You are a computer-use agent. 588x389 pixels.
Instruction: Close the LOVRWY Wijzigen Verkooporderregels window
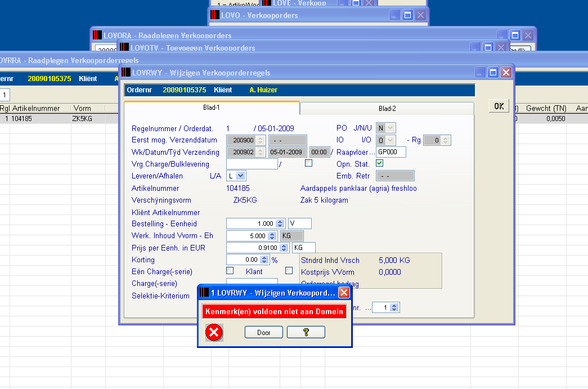(506, 73)
